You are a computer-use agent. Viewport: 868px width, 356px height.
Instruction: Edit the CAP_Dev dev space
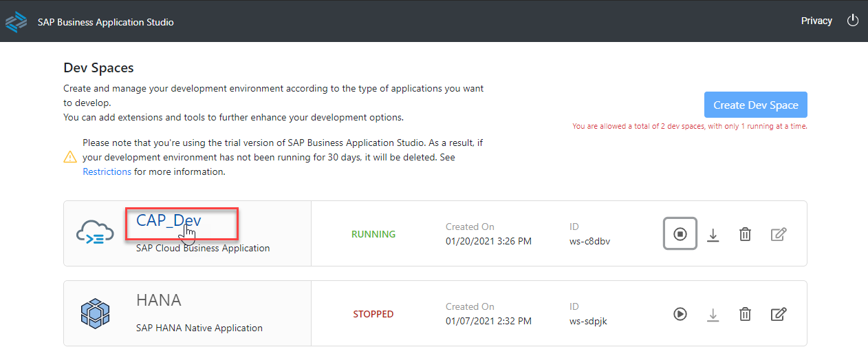pyautogui.click(x=779, y=234)
